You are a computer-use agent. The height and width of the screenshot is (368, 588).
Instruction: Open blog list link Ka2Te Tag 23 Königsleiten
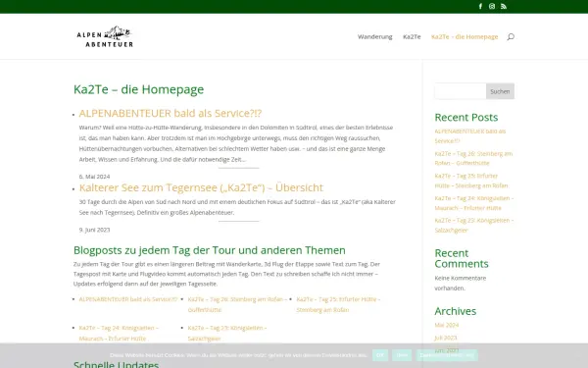pos(227,333)
